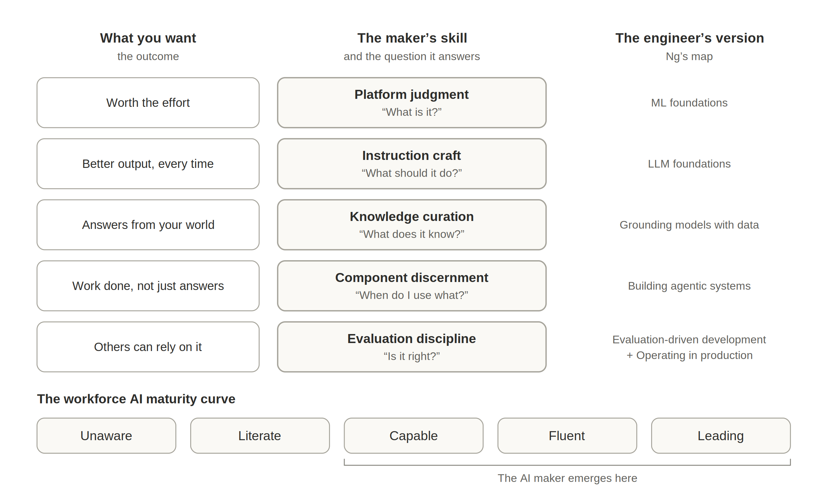This screenshot has height=504, width=833.
Task: Select the Evaluation discipline card
Action: tap(412, 347)
